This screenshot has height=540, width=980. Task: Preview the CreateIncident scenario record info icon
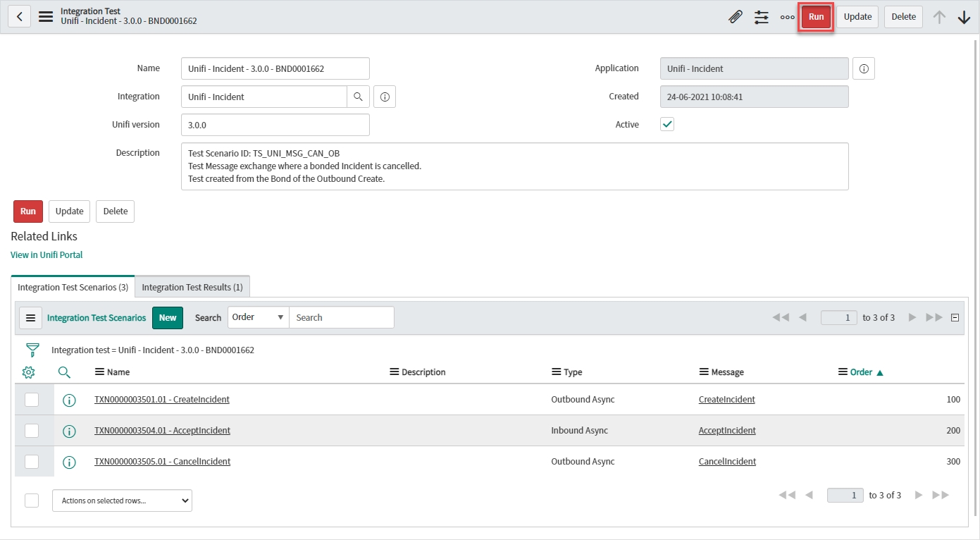pyautogui.click(x=69, y=400)
